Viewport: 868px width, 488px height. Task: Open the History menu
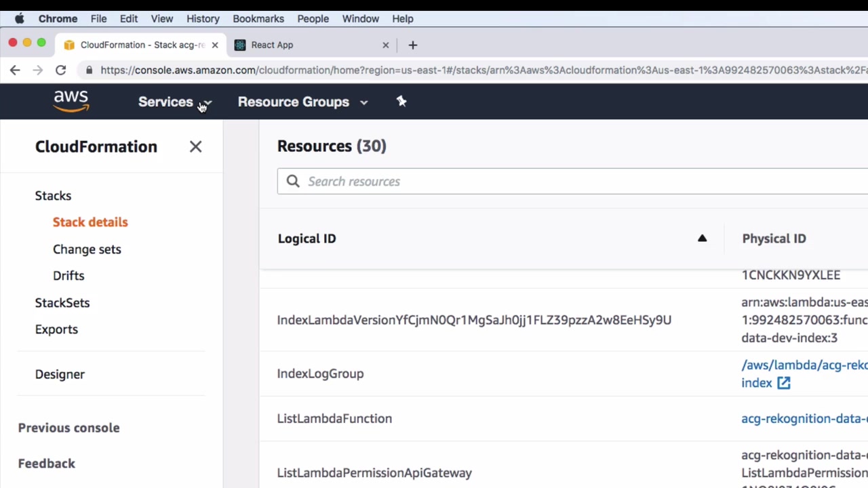[x=203, y=19]
